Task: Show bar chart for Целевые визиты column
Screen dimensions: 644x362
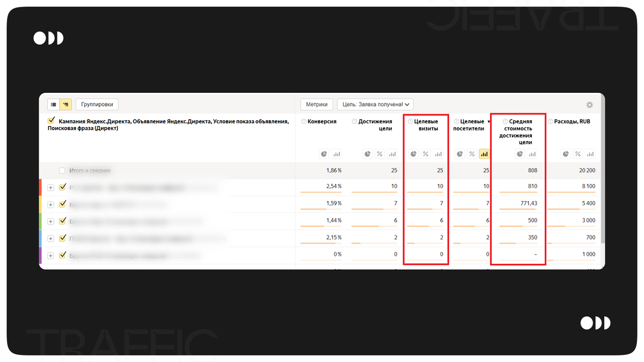Action: click(438, 154)
